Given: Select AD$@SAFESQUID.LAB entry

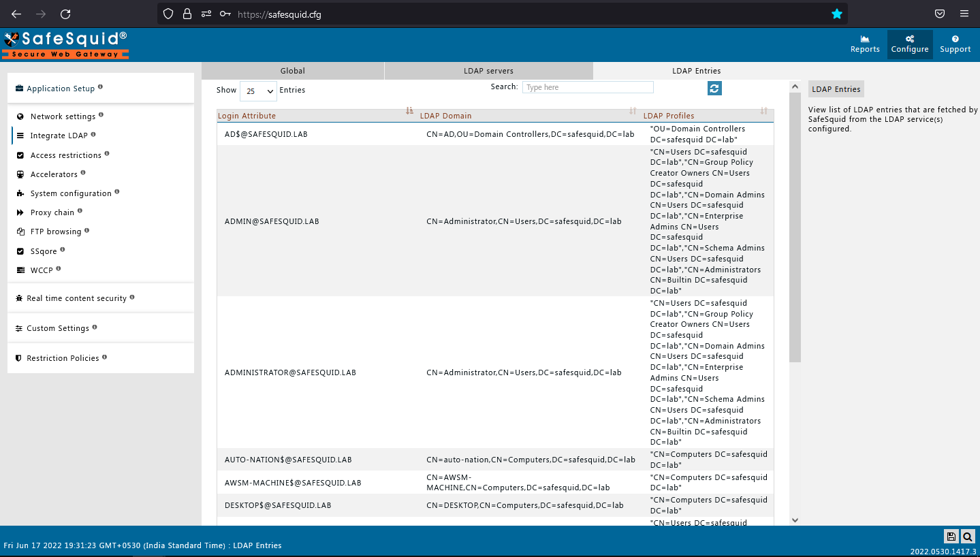Looking at the screenshot, I should [266, 134].
